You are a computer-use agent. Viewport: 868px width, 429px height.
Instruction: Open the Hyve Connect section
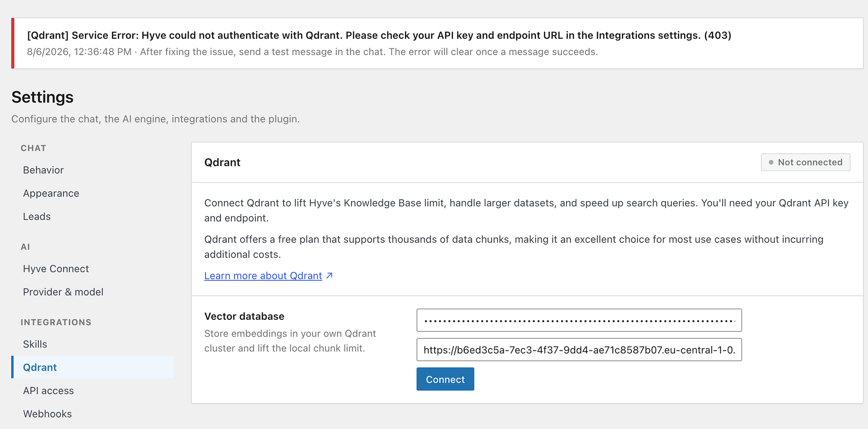(56, 269)
